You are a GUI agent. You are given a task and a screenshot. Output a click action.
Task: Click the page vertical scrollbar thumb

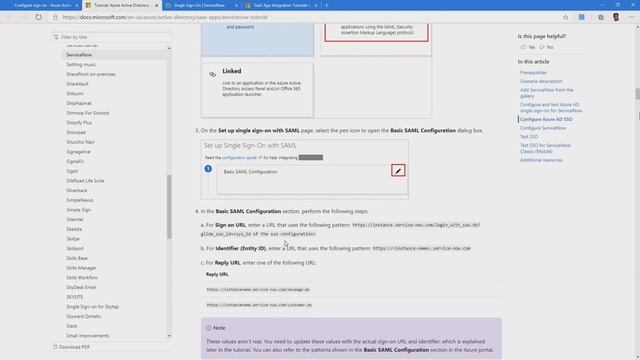pos(637,94)
